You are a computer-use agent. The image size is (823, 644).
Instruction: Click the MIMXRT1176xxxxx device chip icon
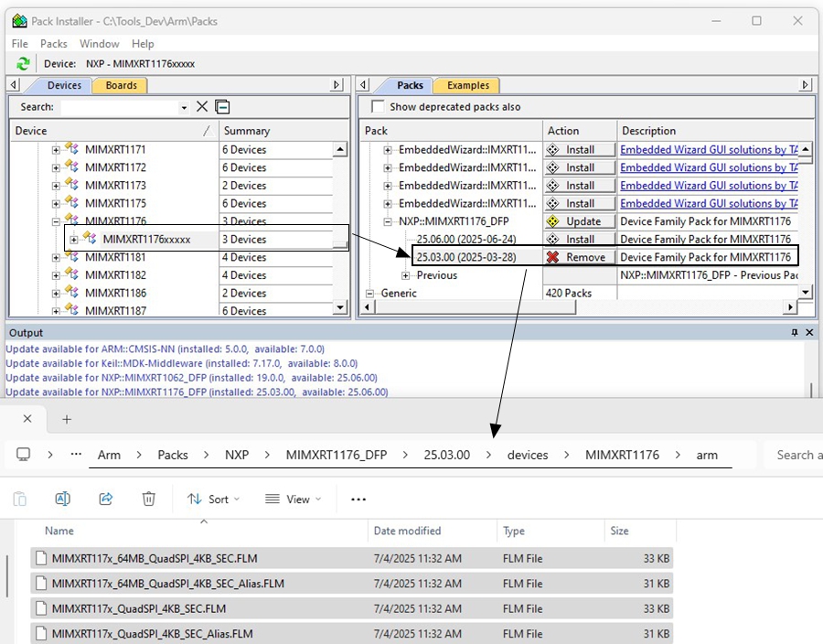point(90,238)
